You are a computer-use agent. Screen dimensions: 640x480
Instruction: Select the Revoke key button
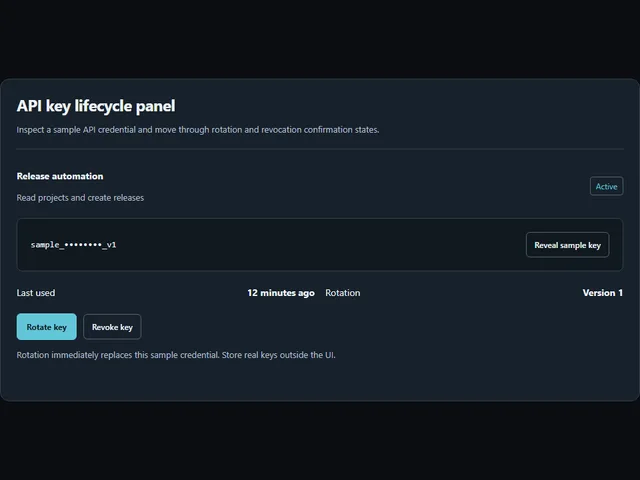(112, 327)
